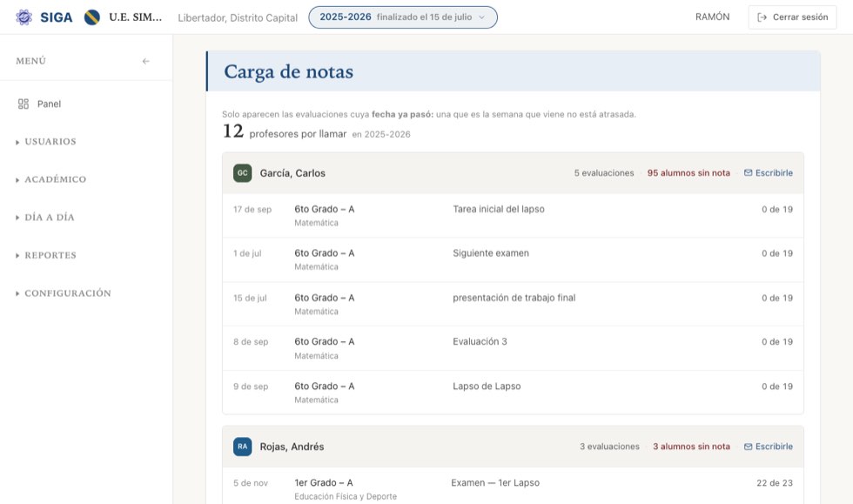
Task: Click the 17 de sep date
Action: click(252, 210)
